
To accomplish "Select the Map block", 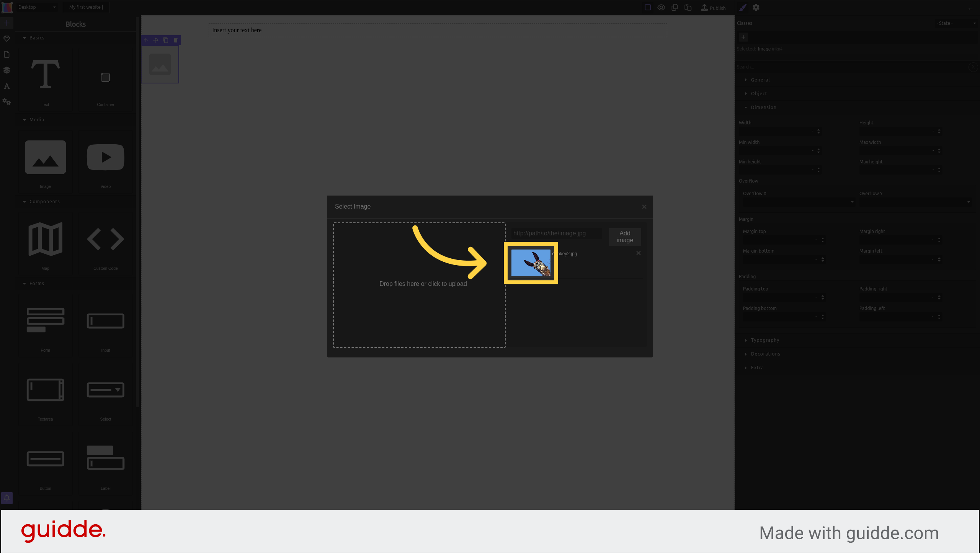I will point(45,244).
